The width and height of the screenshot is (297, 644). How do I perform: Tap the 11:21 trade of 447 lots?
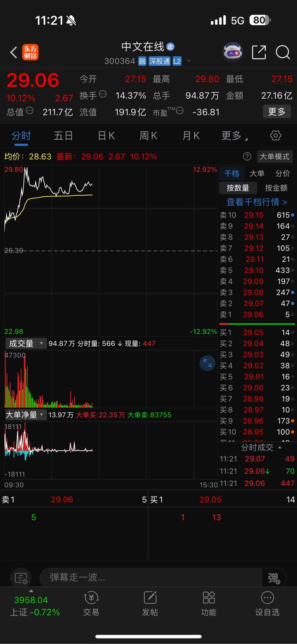coord(257,483)
